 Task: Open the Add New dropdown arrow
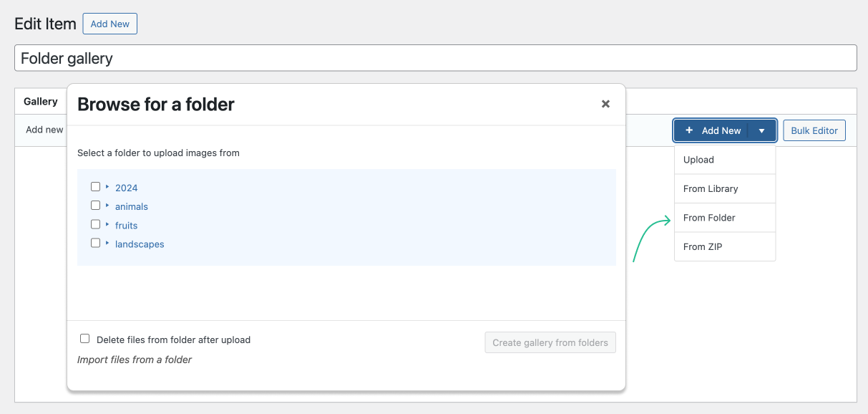[x=762, y=131]
